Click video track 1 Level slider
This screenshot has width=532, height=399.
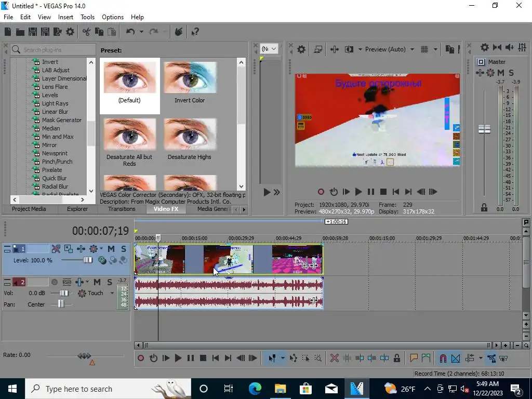coord(87,260)
